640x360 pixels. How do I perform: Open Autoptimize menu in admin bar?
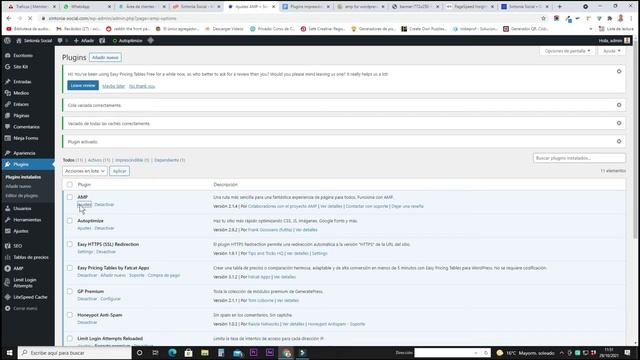coord(127,40)
